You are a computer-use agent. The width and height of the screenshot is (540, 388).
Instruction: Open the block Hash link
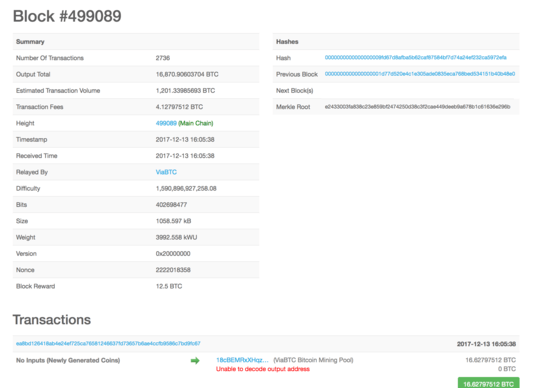click(415, 57)
